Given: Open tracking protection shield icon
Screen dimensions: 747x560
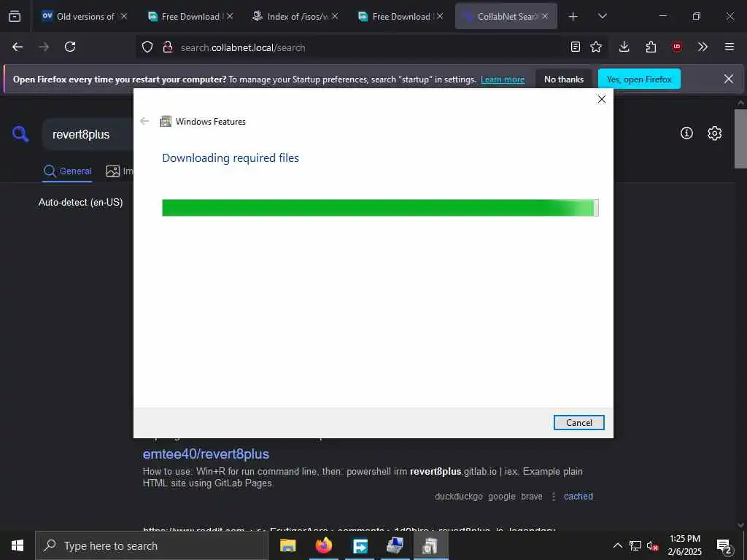Looking at the screenshot, I should [147, 47].
